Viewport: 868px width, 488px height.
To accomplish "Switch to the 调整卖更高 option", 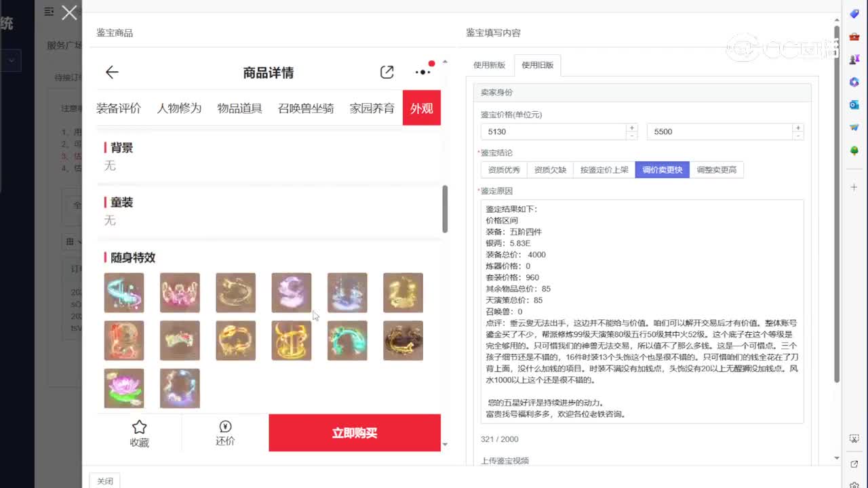I will tap(717, 169).
